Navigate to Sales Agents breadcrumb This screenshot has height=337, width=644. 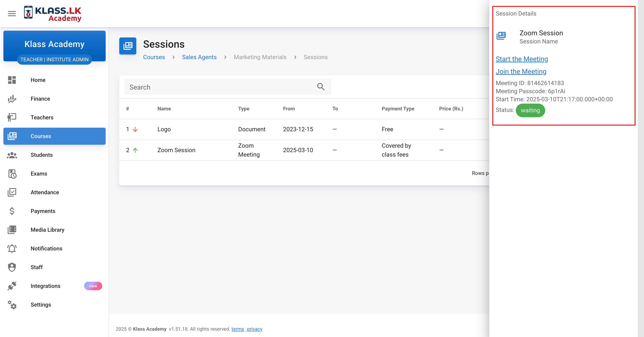coord(199,57)
